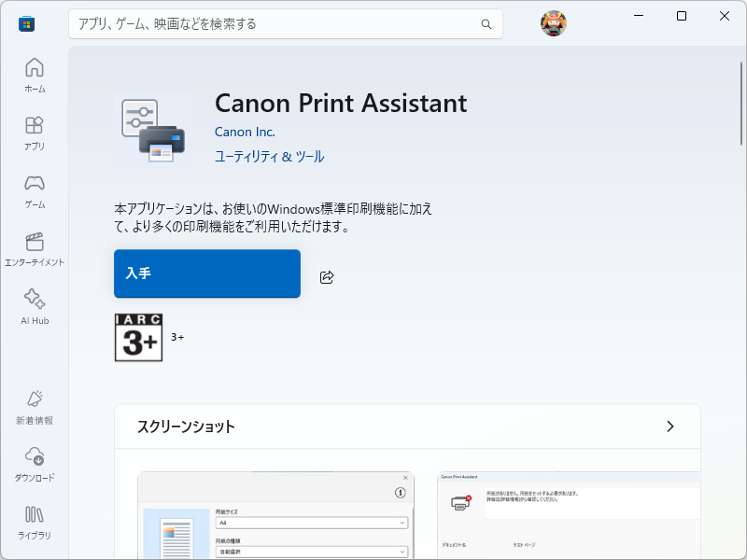Open the ホーム section in the sidebar
The width and height of the screenshot is (747, 560).
pyautogui.click(x=34, y=75)
